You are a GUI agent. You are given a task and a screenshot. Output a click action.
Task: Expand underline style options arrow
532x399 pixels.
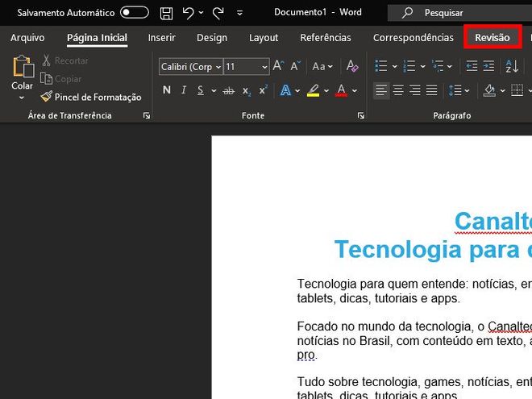tap(214, 90)
